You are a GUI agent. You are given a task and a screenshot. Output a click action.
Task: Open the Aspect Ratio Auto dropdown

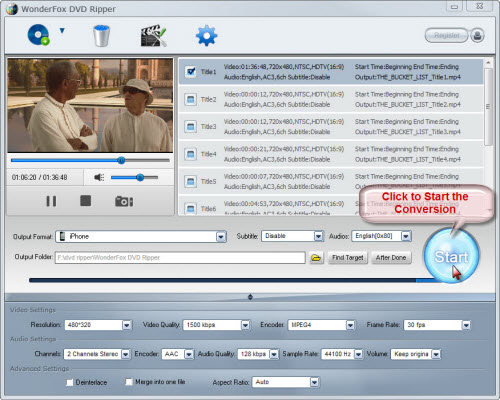286,382
